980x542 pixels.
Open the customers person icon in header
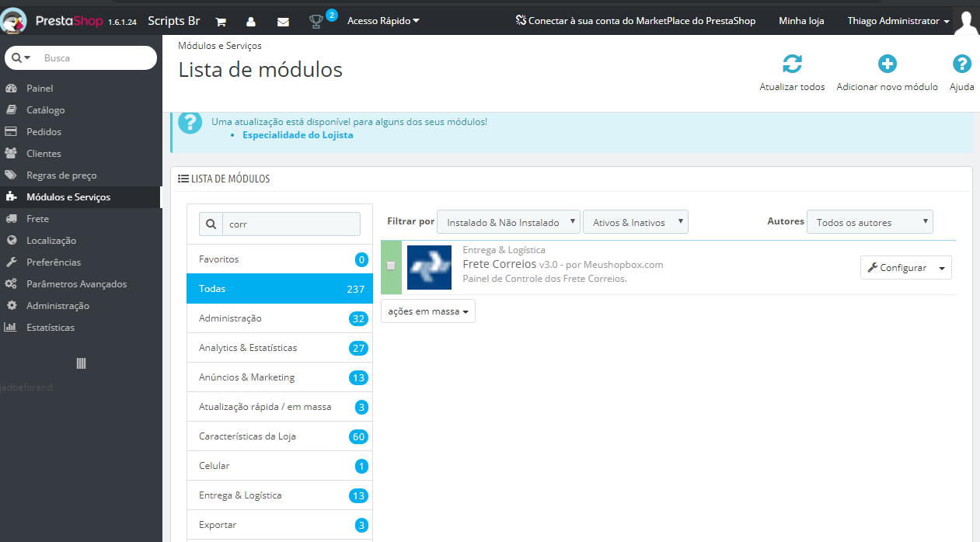[x=251, y=22]
